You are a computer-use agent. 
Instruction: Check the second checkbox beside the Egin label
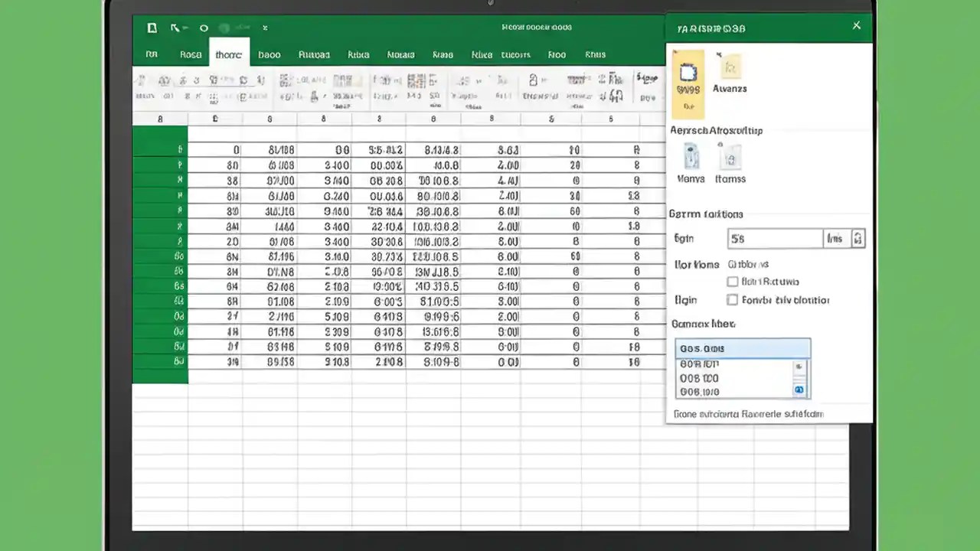point(733,300)
